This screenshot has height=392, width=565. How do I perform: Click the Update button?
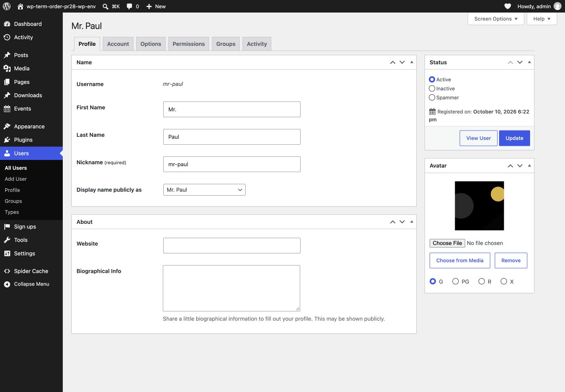tap(514, 138)
